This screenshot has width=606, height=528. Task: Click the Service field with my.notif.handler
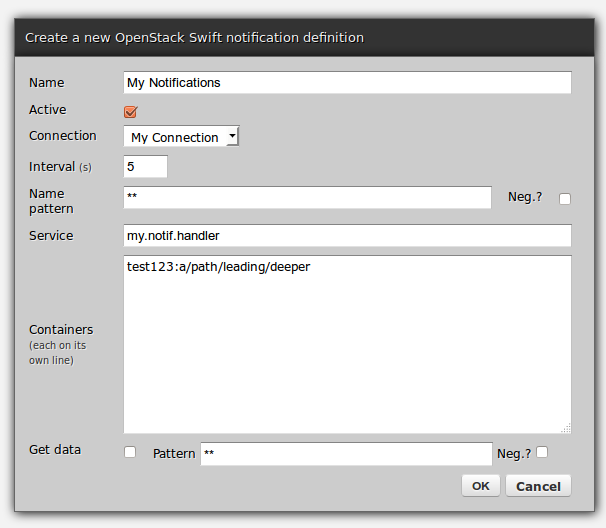coord(347,236)
